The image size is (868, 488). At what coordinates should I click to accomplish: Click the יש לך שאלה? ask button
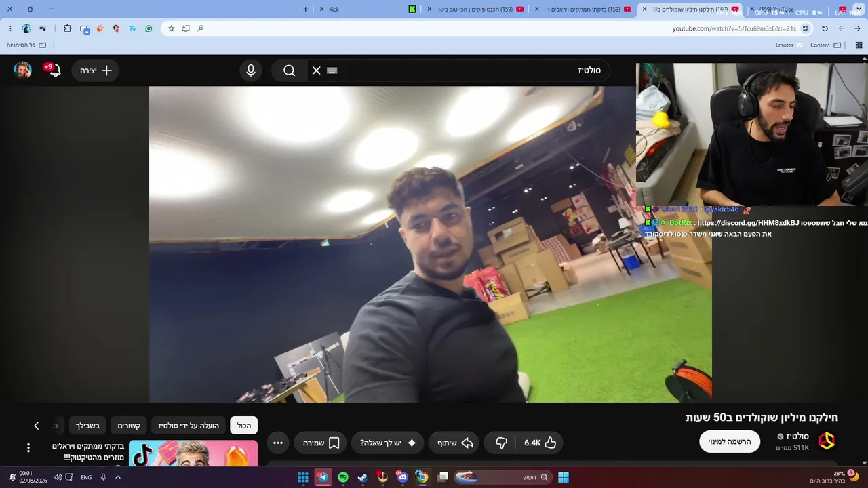389,443
